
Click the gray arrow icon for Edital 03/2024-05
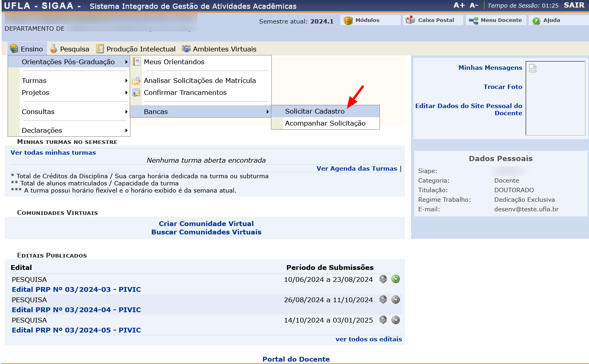395,320
